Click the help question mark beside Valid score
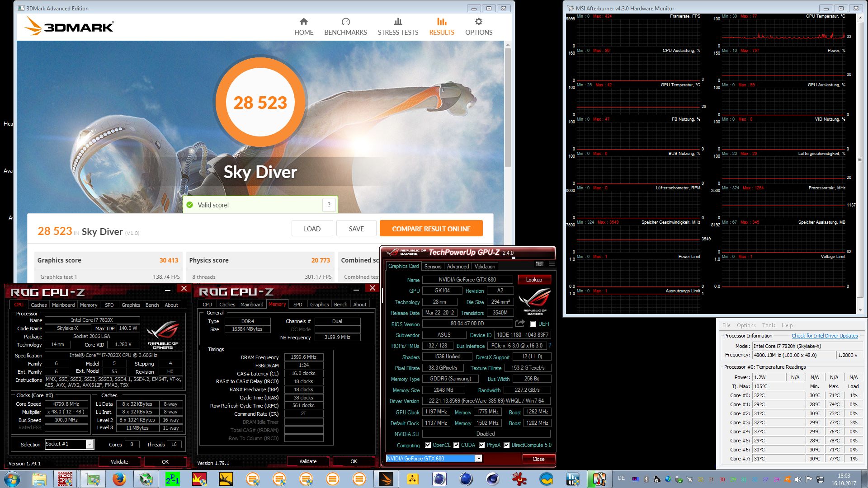 tap(329, 205)
